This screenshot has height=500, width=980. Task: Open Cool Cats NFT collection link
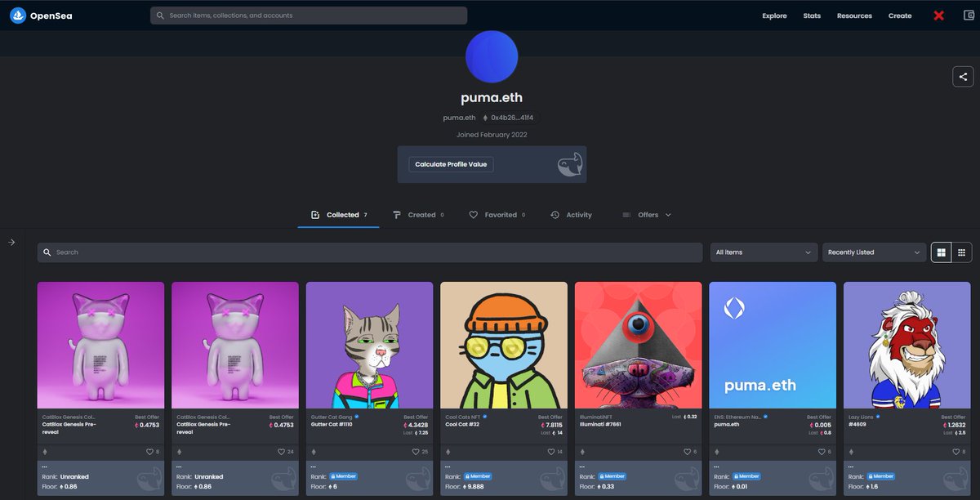(x=464, y=417)
